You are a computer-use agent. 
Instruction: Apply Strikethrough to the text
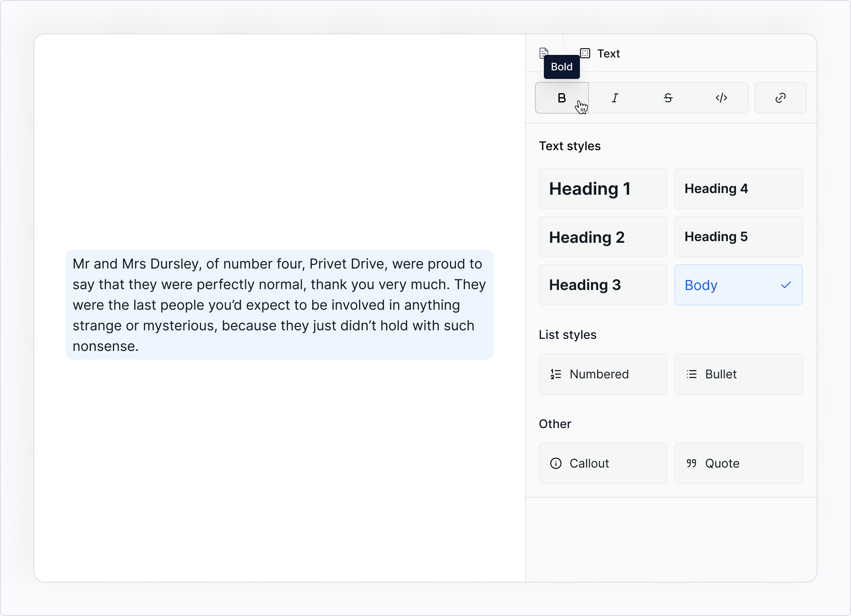coord(668,98)
